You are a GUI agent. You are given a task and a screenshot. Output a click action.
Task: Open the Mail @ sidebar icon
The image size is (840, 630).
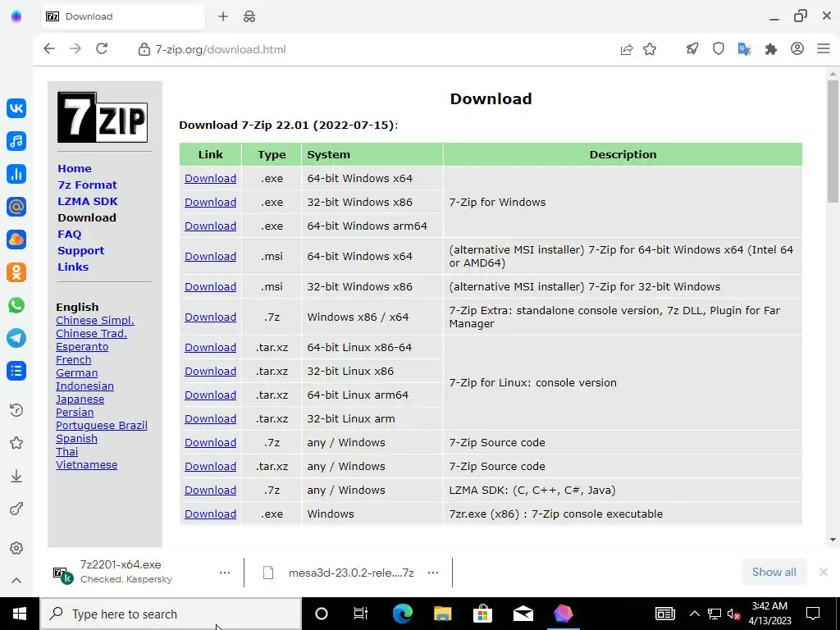16,207
